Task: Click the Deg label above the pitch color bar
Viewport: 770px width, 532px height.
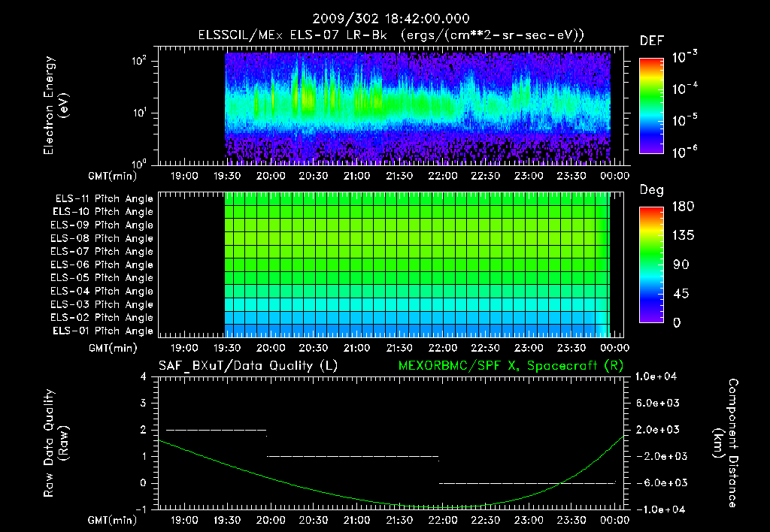Action: point(652,190)
